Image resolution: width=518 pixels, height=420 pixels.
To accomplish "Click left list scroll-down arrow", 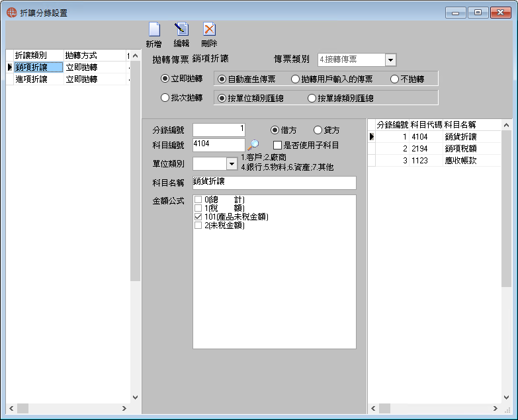I will point(135,398).
